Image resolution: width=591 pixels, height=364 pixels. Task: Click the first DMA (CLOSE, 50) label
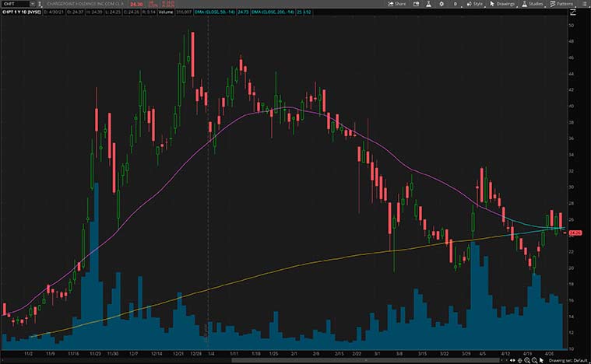214,12
